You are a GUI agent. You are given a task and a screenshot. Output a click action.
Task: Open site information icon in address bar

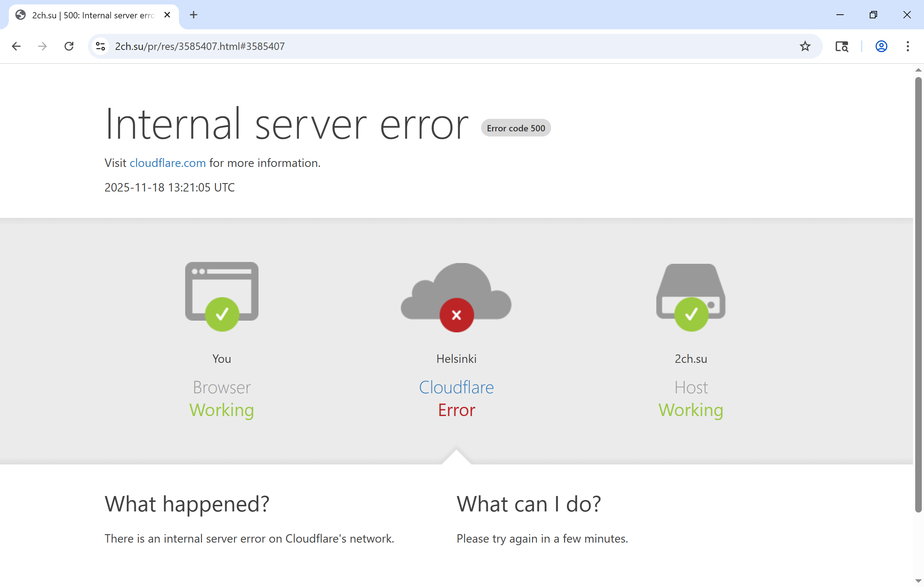[100, 47]
